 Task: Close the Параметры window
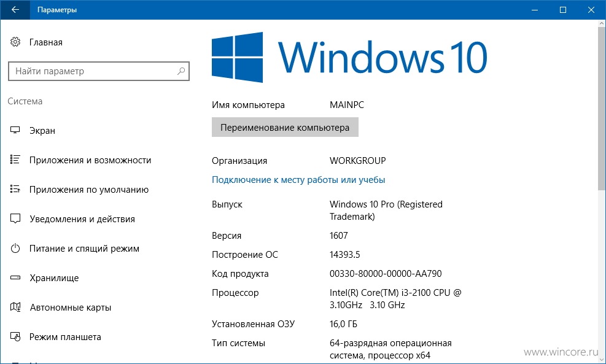coord(591,10)
